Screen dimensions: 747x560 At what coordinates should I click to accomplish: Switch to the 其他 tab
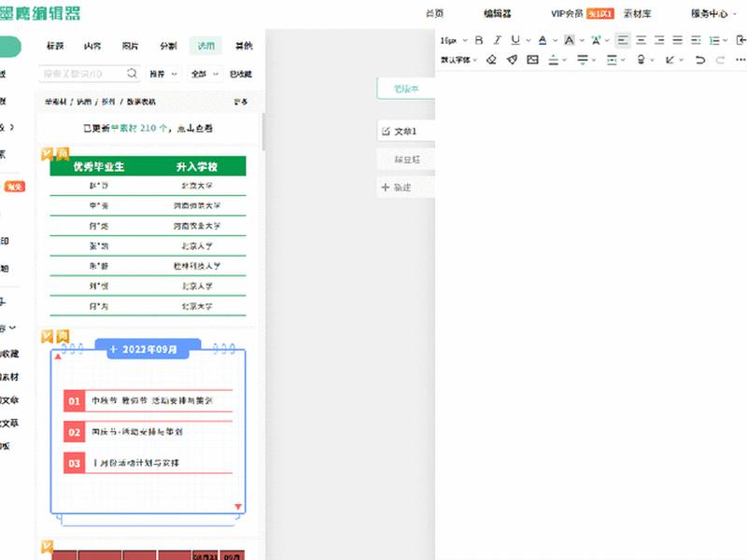click(244, 46)
